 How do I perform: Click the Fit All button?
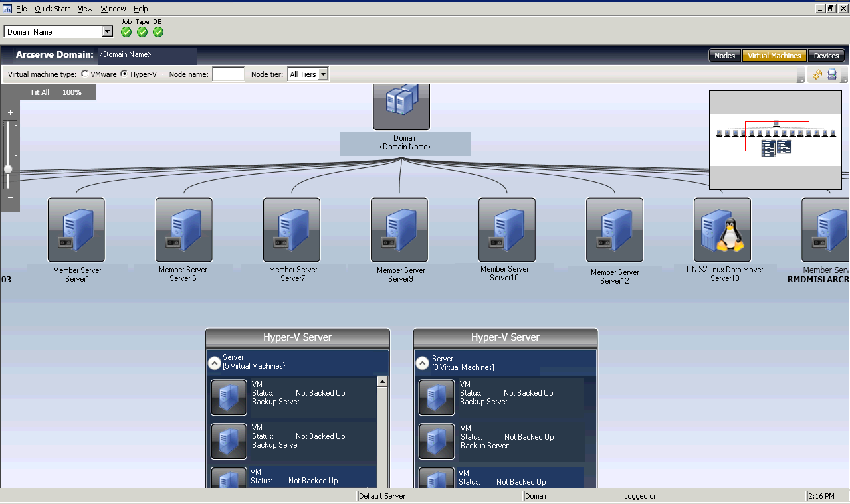click(x=41, y=92)
